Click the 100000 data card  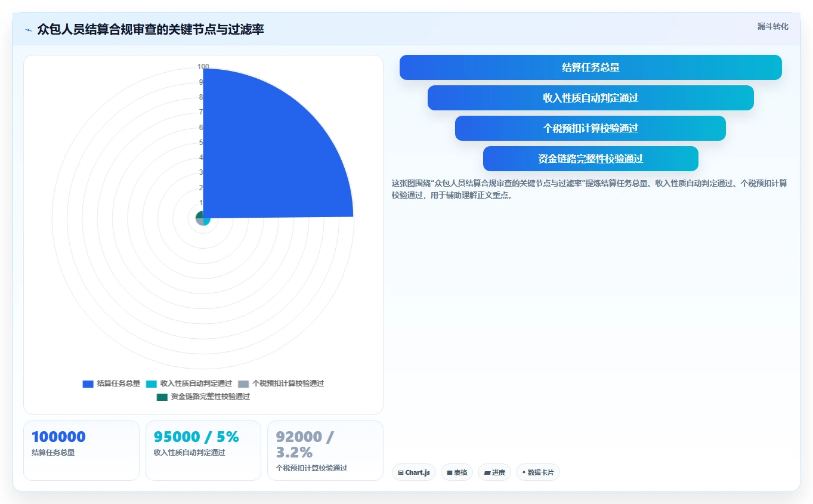tap(81, 450)
